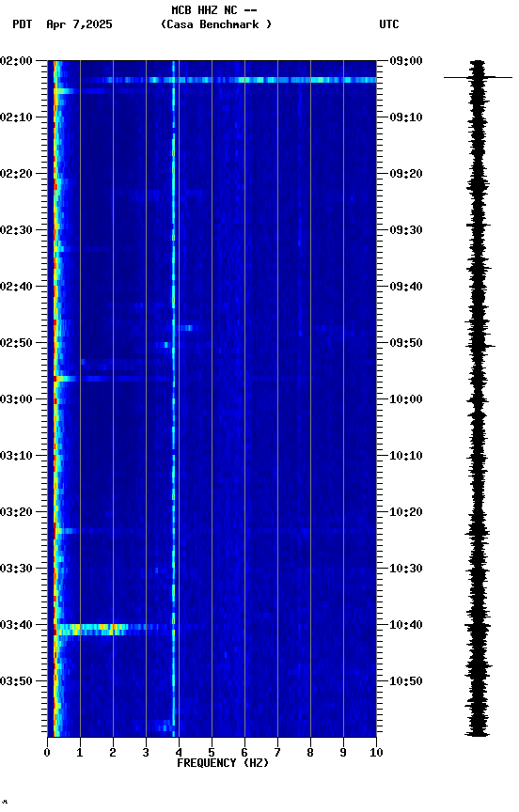
Task: Click the '09:20' UTC time label
Action: [x=406, y=174]
